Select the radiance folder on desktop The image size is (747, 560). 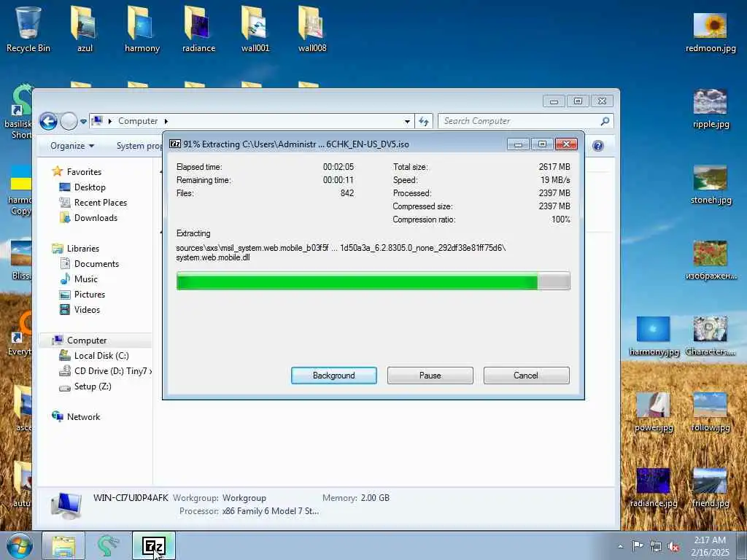point(198,28)
